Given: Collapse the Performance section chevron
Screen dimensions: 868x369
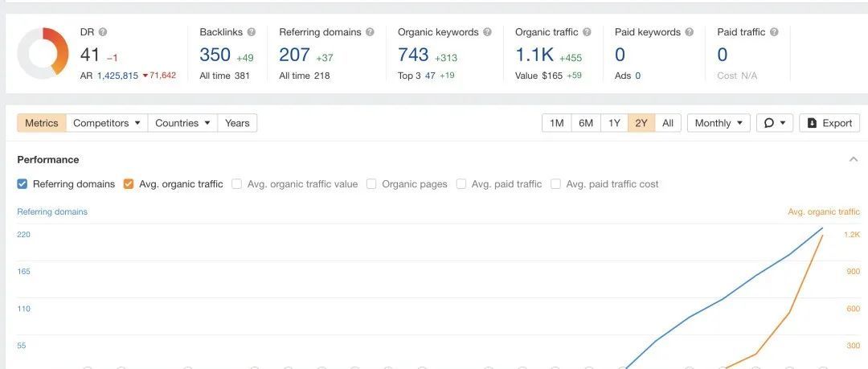Looking at the screenshot, I should click(x=853, y=159).
